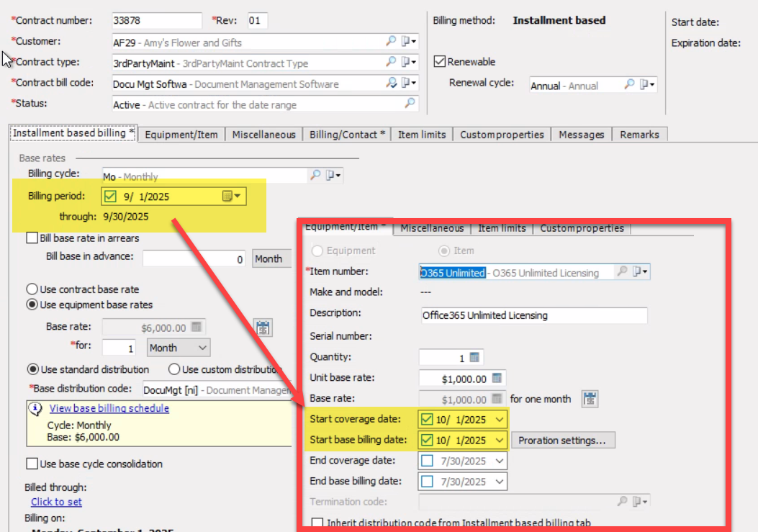Enable Bill base rate in arrears

[32, 238]
